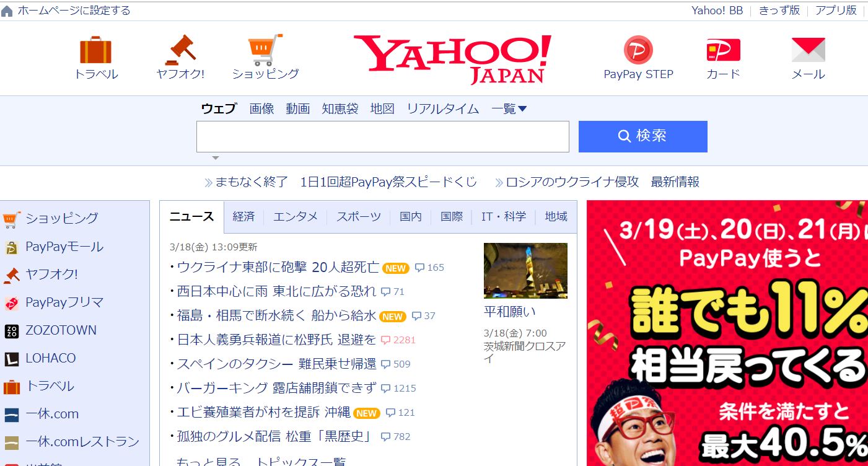Open the Yahoo Auctions gavel icon
The width and height of the screenshot is (868, 466).
click(x=180, y=50)
